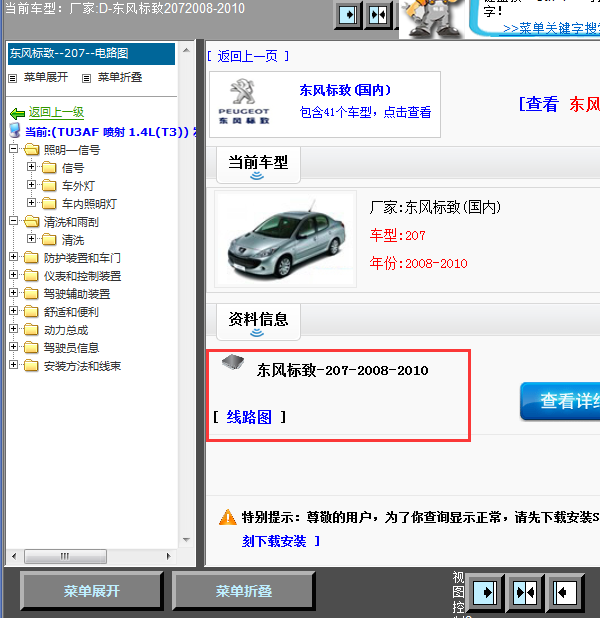The image size is (600, 618).
Task: Expand the 车外灯 tree node
Action: [31, 184]
